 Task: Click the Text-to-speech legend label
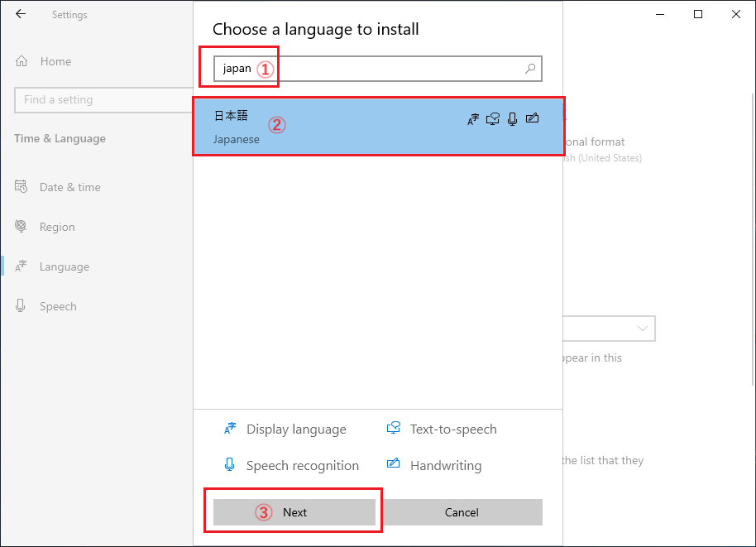[x=453, y=429]
